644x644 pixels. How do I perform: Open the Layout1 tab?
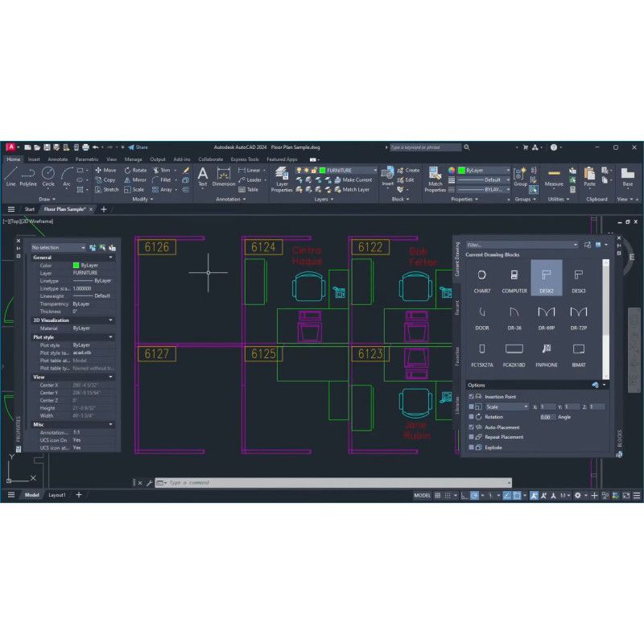(x=57, y=495)
